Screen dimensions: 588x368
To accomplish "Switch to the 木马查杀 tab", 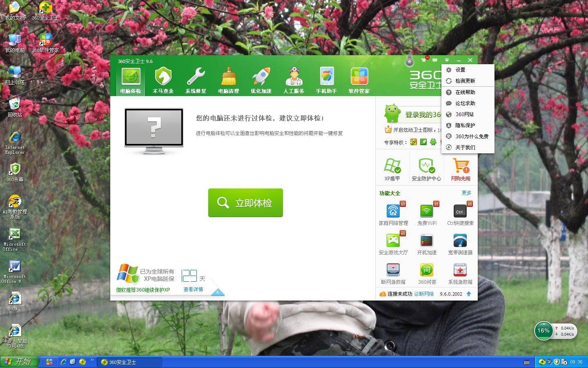I will coord(163,81).
